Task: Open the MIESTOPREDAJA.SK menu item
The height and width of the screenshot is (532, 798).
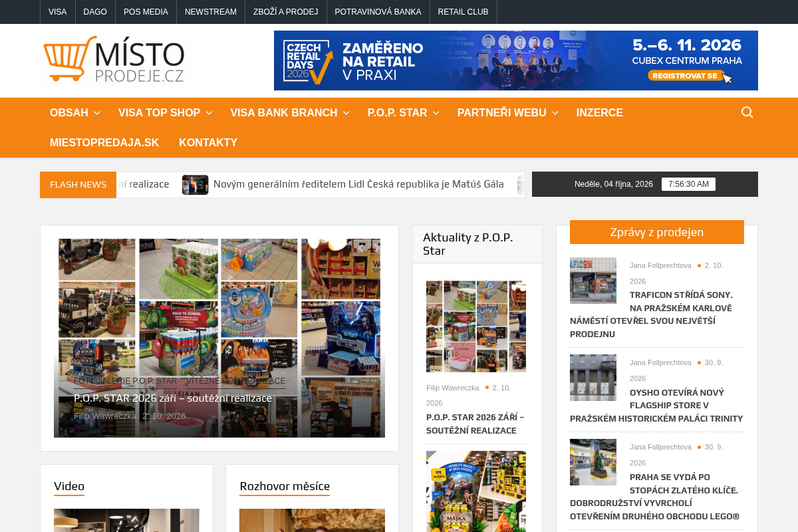Action: 104,143
